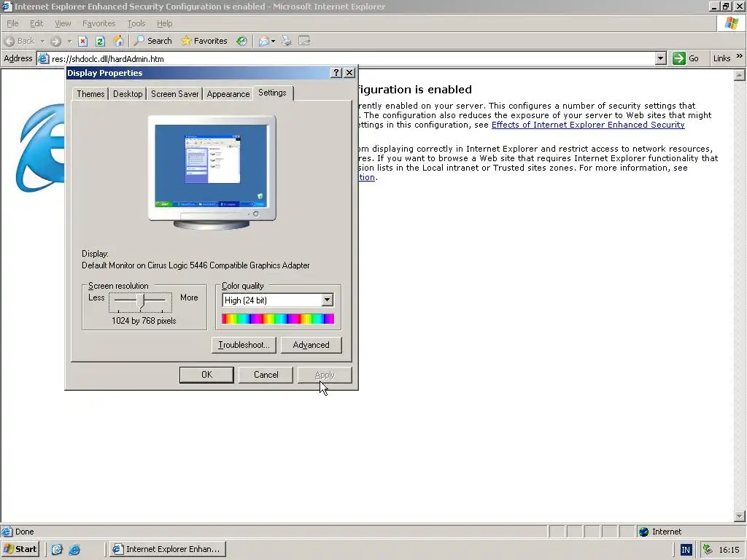Click the Search toolbar button
The width and height of the screenshot is (747, 560).
point(153,41)
